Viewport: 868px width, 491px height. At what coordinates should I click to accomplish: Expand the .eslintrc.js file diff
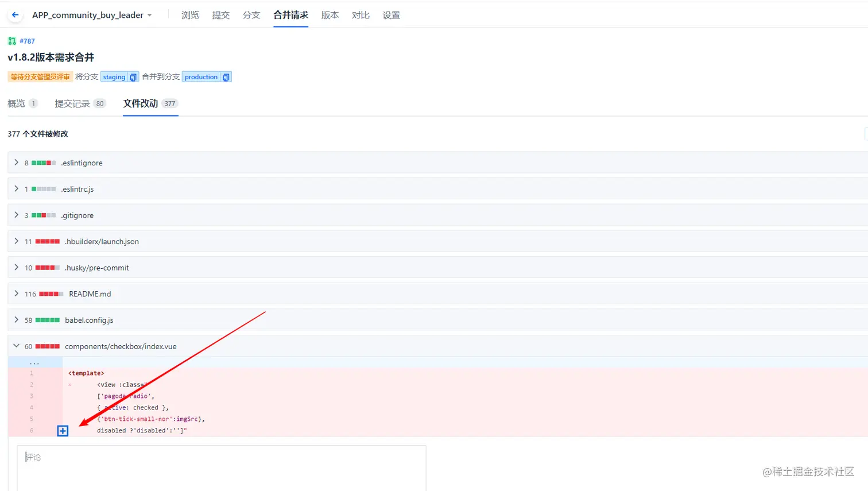[x=16, y=189]
